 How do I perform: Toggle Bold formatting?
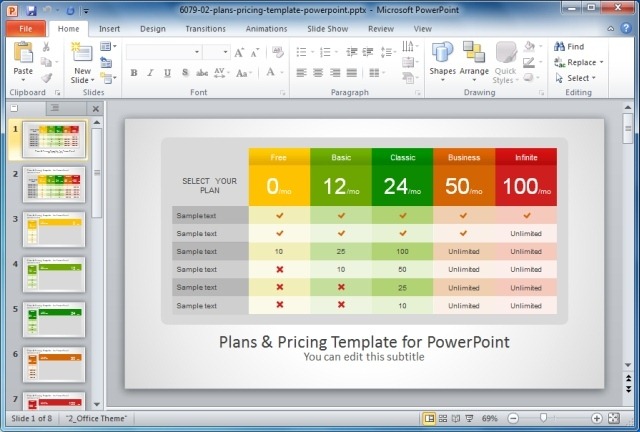133,73
